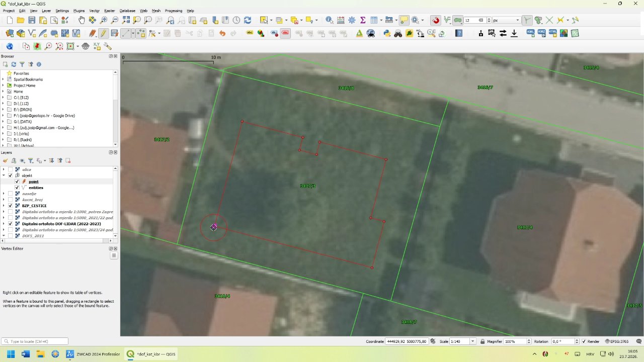Click the EPSG:3765 CRS button
This screenshot has width=644, height=362.
tap(617, 341)
